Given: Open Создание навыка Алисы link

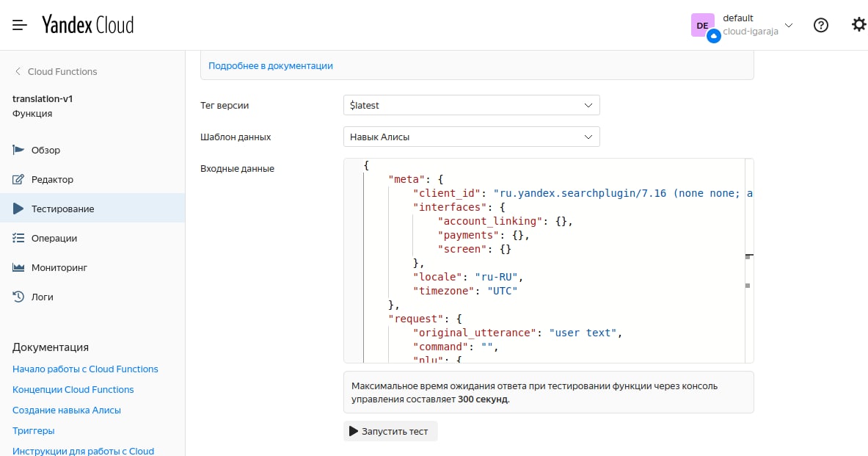Looking at the screenshot, I should point(67,410).
